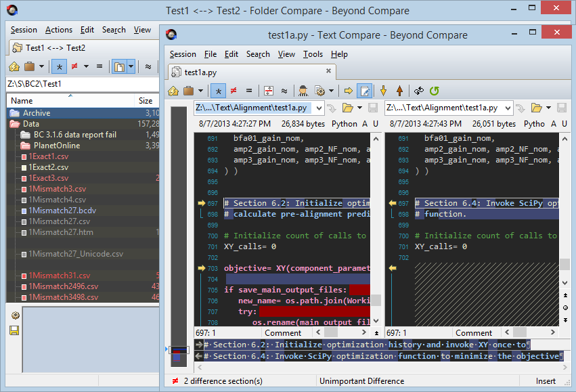Viewport: 576px width, 392px height.
Task: Click Previous Difference up arrow icon
Action: [x=399, y=90]
